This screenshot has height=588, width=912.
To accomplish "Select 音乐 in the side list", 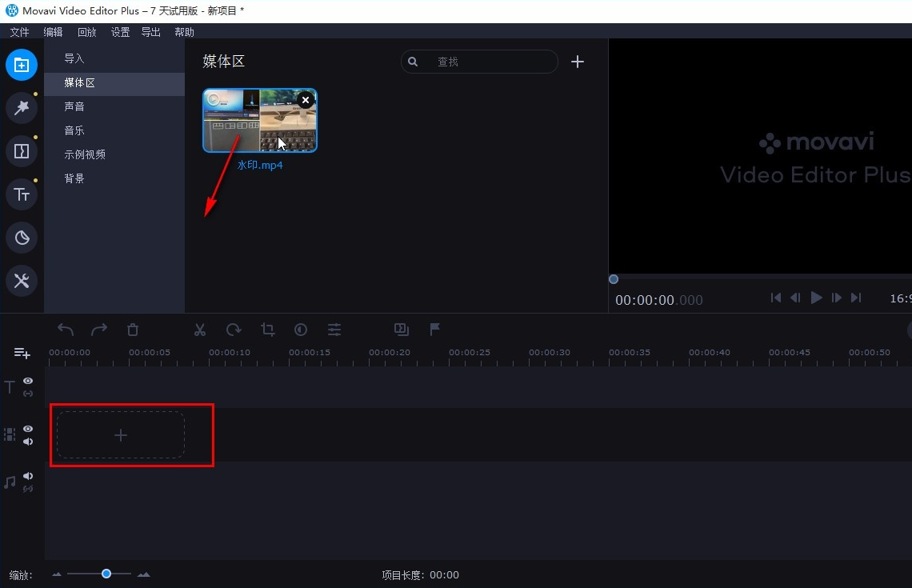I will click(114, 130).
